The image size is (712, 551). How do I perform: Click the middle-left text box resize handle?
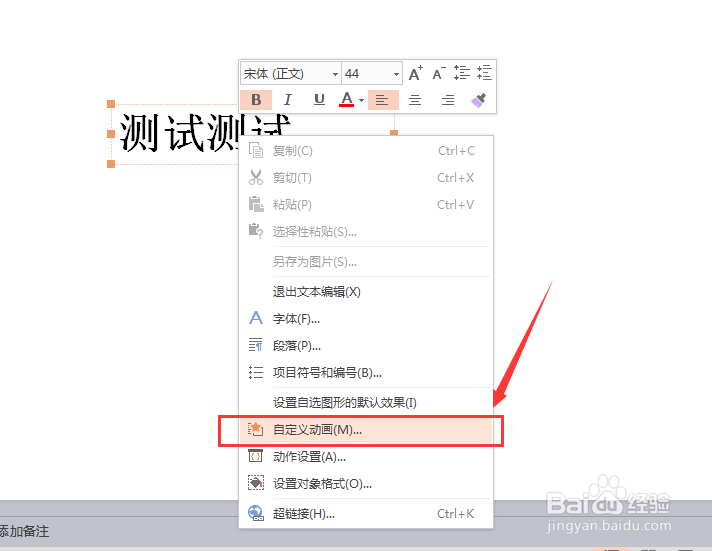[111, 134]
